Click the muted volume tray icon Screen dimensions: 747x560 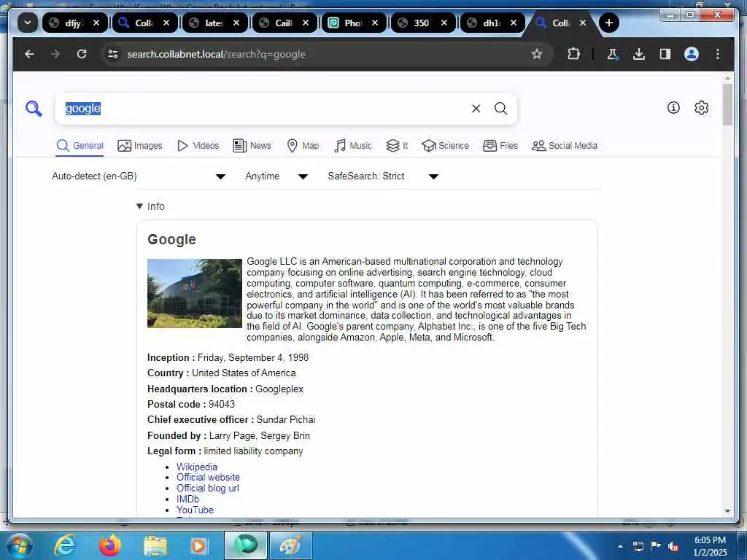coord(673,547)
